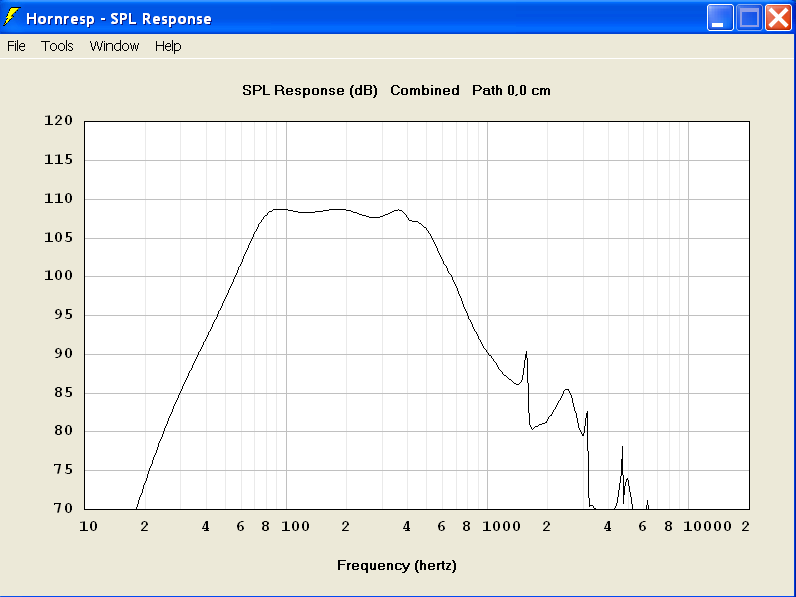Image resolution: width=796 pixels, height=597 pixels.
Task: Click the 75 dB y-axis label
Action: tap(63, 470)
